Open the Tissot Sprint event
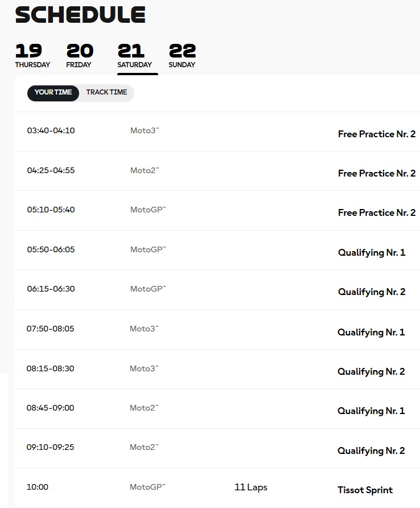The image size is (420, 508). click(365, 490)
